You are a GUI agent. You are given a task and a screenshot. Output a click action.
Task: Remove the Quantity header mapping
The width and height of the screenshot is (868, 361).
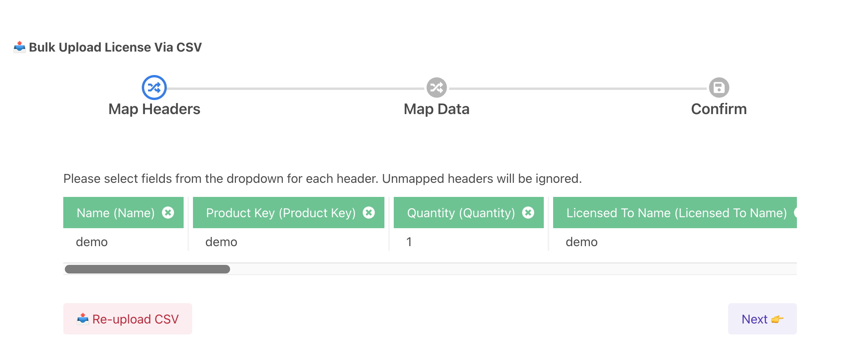point(528,213)
